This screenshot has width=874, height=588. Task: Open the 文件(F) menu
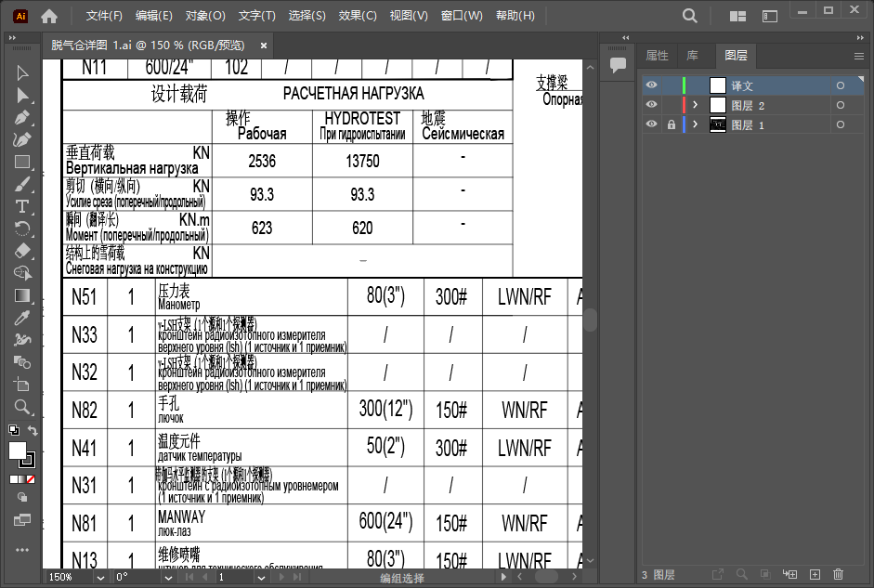[x=104, y=16]
